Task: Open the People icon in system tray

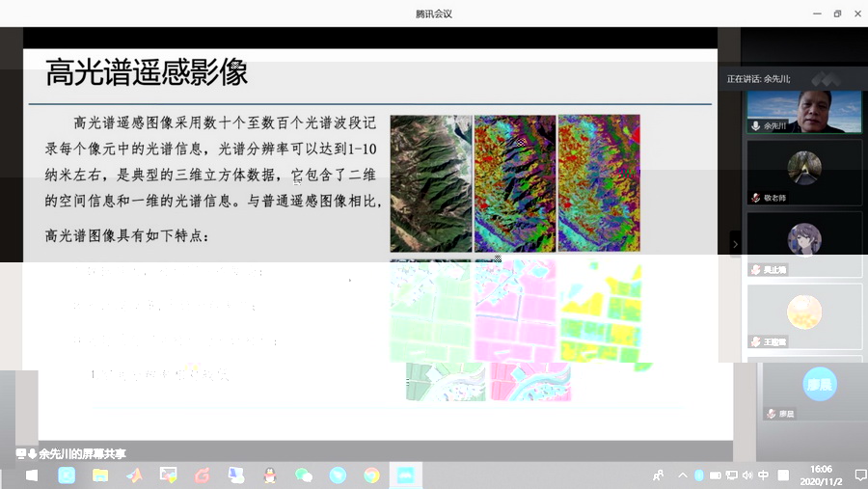Action: tap(658, 475)
